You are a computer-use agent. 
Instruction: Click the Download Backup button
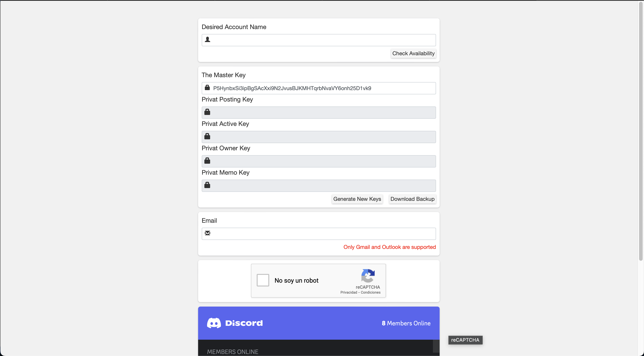(x=413, y=199)
